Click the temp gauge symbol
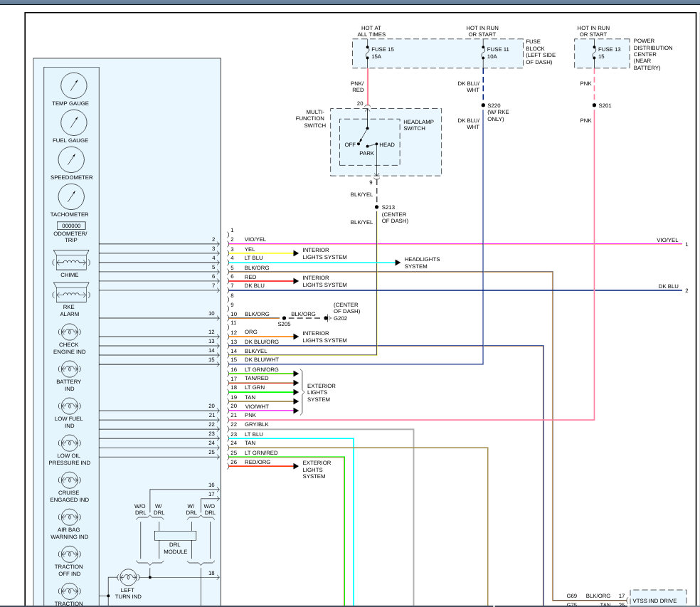Viewport: 700px width, 607px height. click(72, 86)
